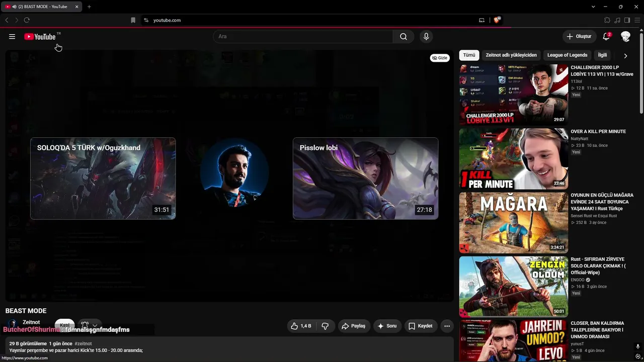Mute the tab via its speaker icon
The width and height of the screenshot is (644, 362).
(14, 7)
